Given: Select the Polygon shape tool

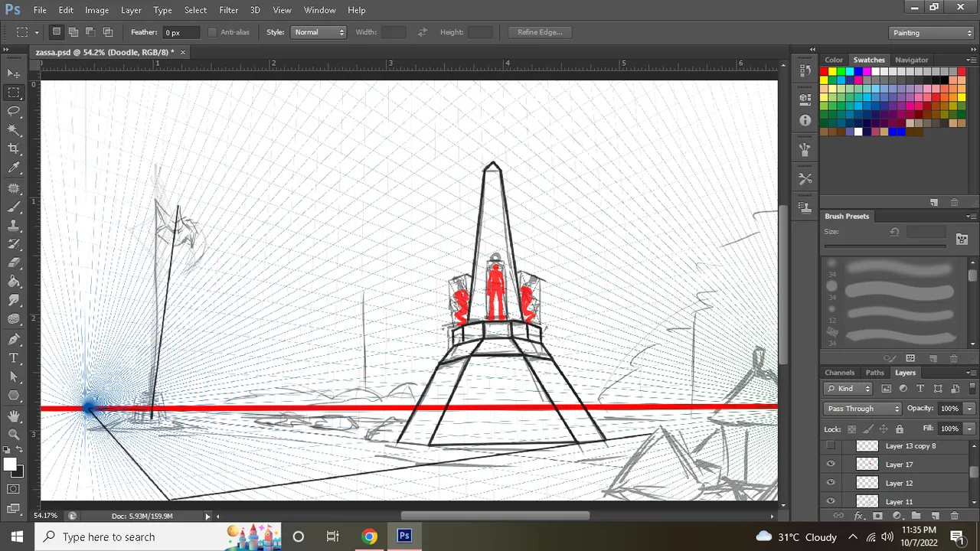Looking at the screenshot, I should (x=14, y=396).
